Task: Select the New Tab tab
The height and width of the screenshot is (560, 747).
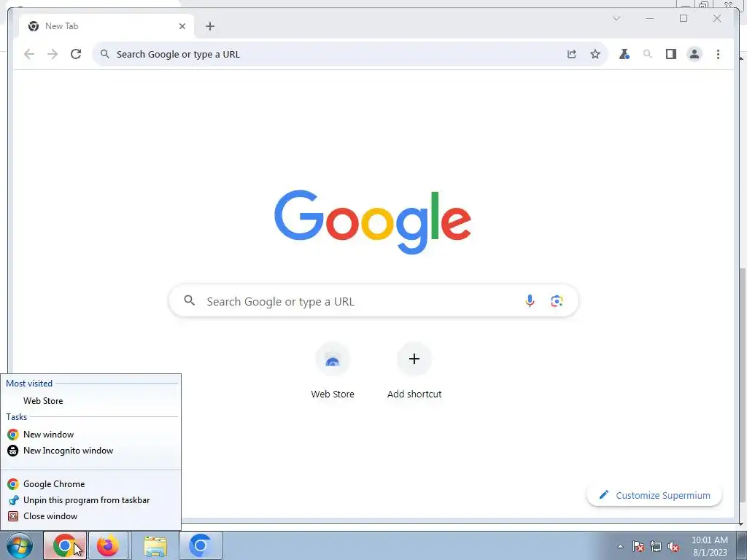Action: click(x=107, y=26)
